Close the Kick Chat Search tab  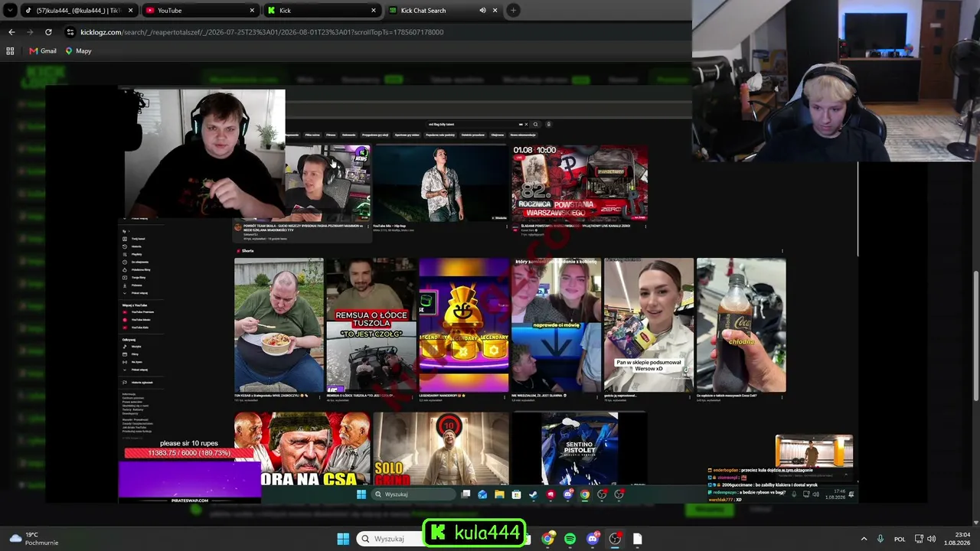point(495,11)
